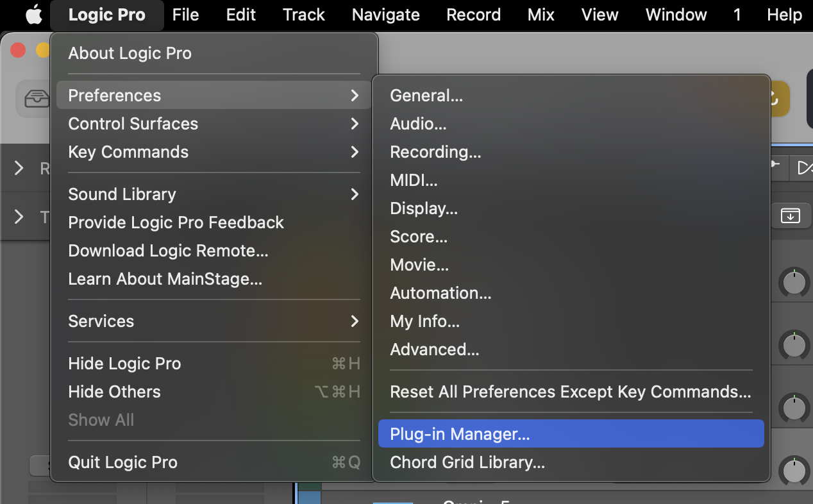This screenshot has height=504, width=813.
Task: Open the Services submenu
Action: (214, 321)
